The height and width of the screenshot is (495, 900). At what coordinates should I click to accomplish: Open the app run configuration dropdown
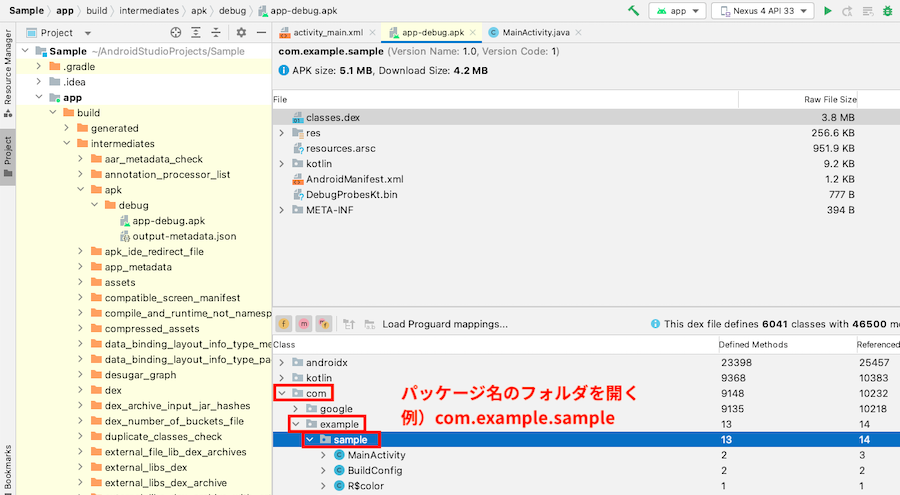pyautogui.click(x=677, y=10)
